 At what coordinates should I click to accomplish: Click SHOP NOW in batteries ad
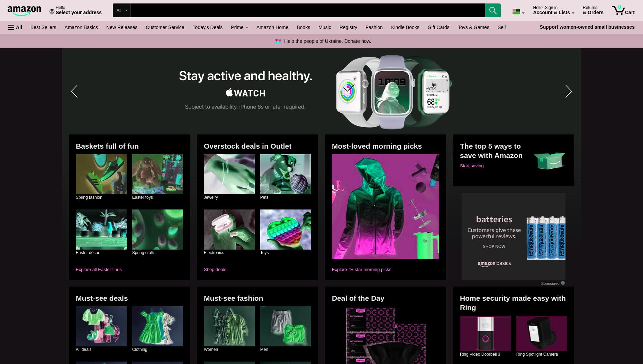click(494, 246)
